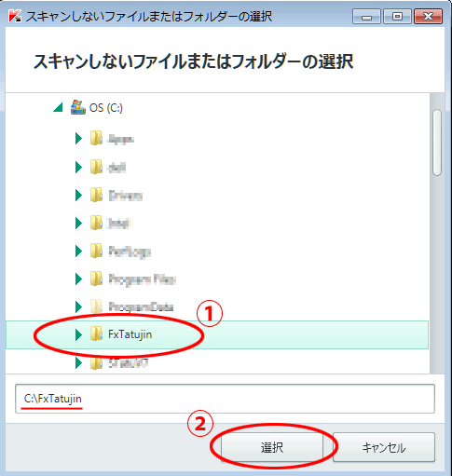
Task: Expand the blurred Intel folder
Action: coord(78,223)
